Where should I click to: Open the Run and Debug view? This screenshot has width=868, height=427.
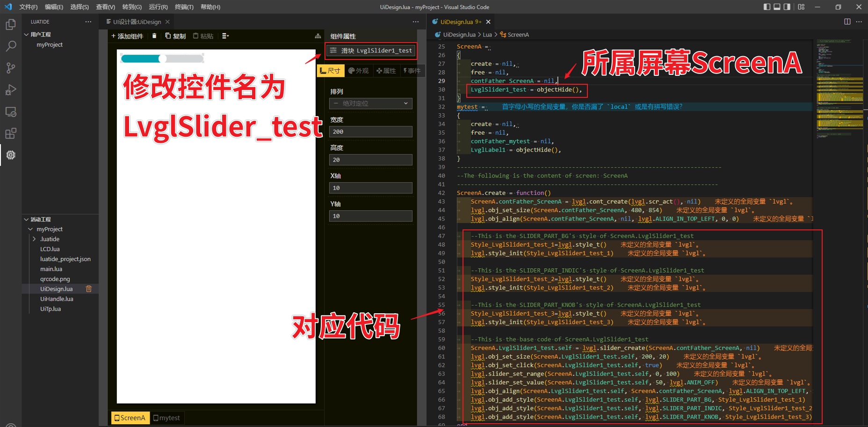tap(11, 89)
